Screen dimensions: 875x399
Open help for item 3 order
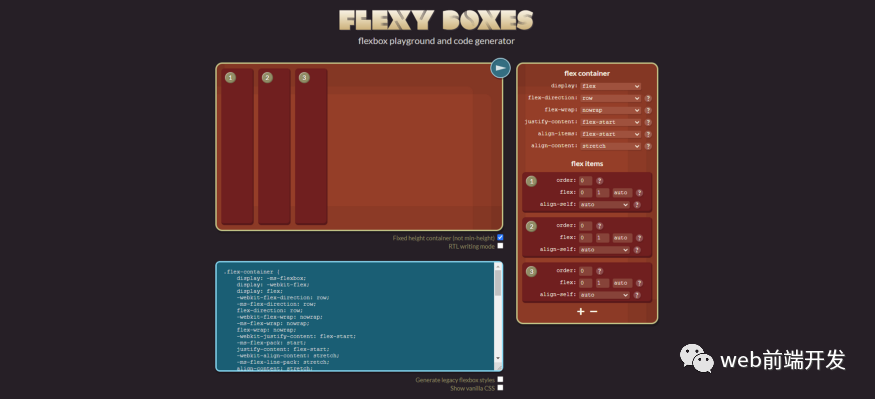pos(599,271)
